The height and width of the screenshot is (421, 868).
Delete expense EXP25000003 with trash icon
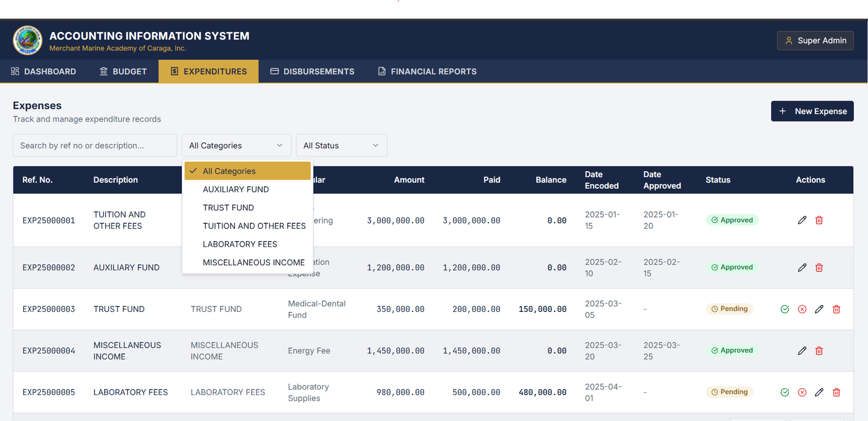click(x=836, y=309)
